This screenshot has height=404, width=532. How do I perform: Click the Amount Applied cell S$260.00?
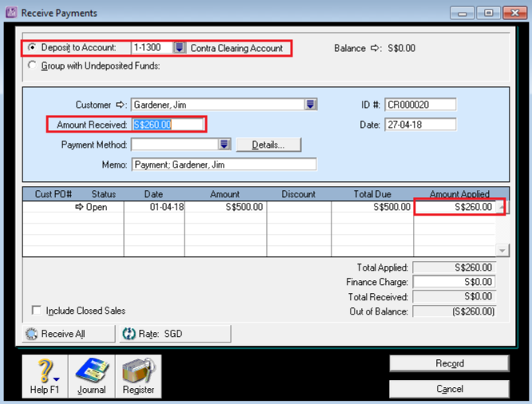coord(455,207)
